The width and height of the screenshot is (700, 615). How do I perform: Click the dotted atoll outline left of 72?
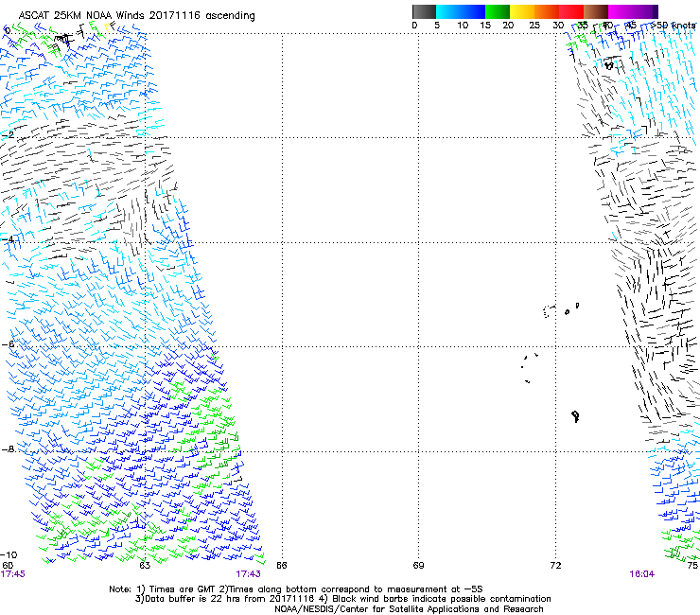pyautogui.click(x=549, y=311)
